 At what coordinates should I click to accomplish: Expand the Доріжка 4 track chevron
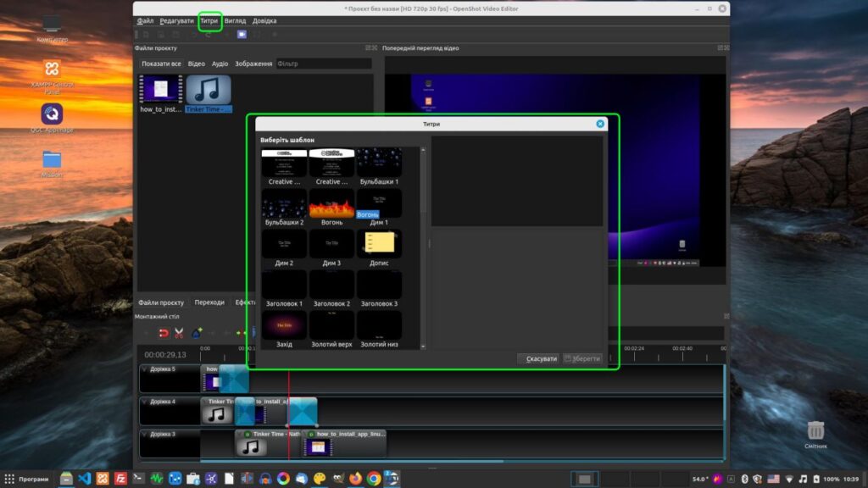coord(144,402)
